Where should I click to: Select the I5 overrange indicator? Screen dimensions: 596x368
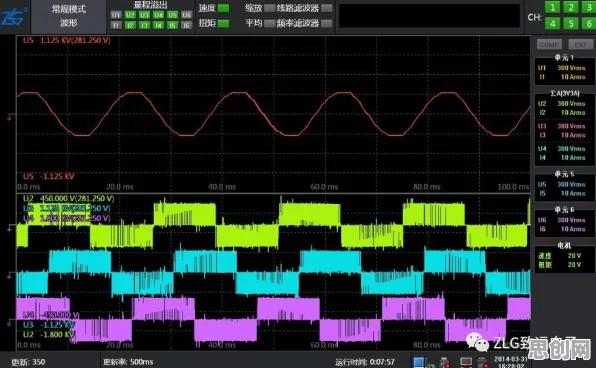coord(172,25)
